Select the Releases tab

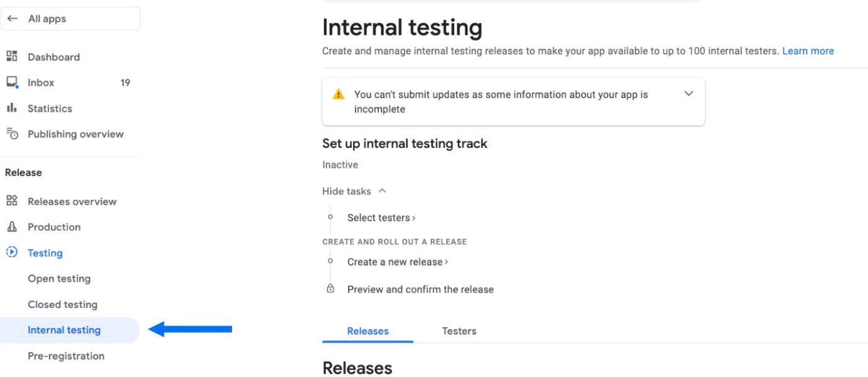(x=367, y=331)
